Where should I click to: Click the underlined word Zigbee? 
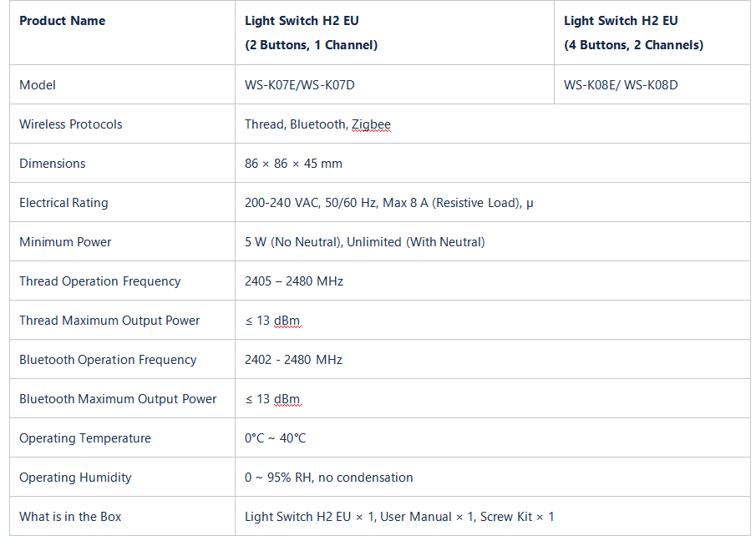pos(371,124)
